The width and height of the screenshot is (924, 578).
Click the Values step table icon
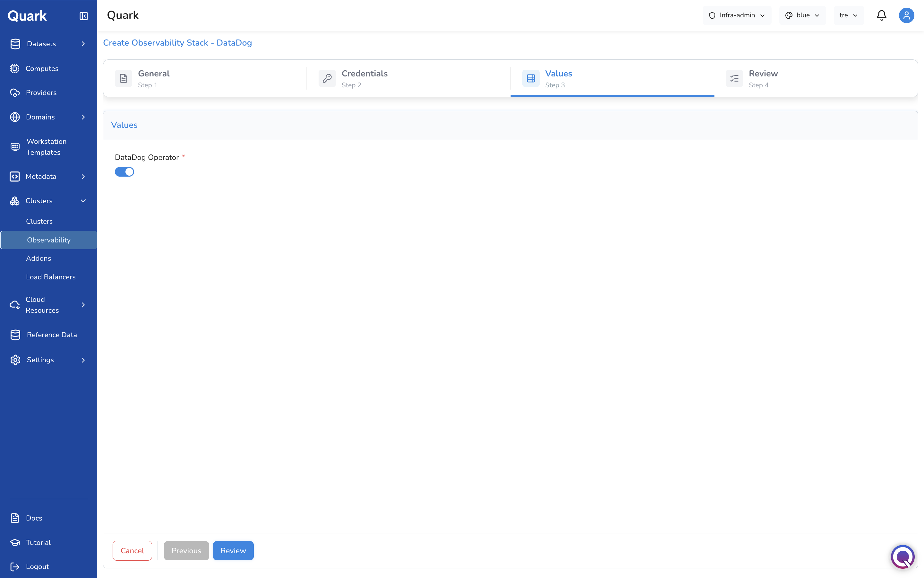(531, 78)
